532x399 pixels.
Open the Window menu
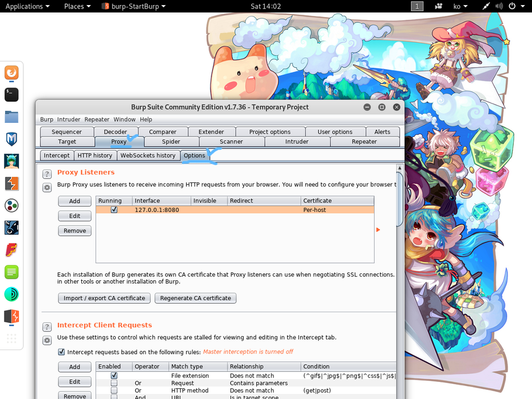tap(124, 119)
